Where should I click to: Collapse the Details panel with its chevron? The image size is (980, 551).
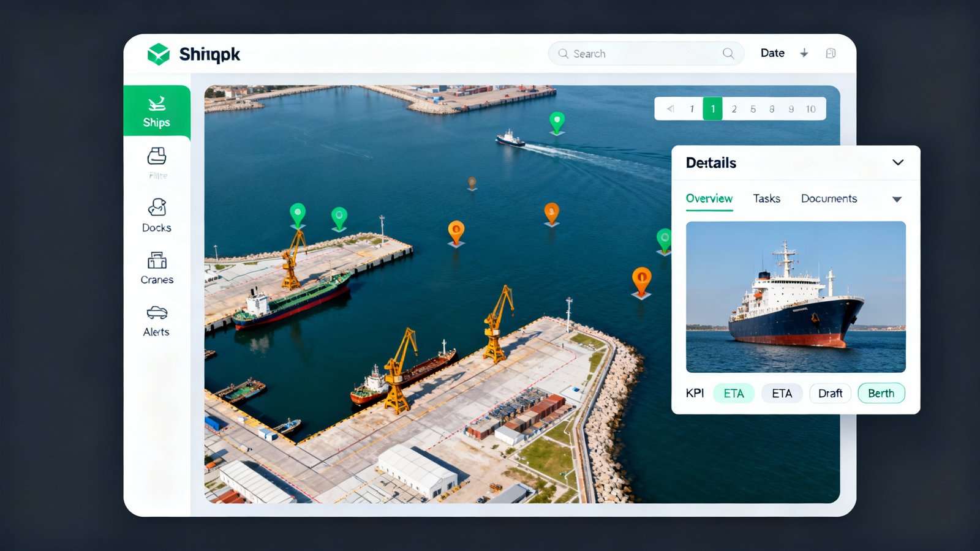coord(898,163)
